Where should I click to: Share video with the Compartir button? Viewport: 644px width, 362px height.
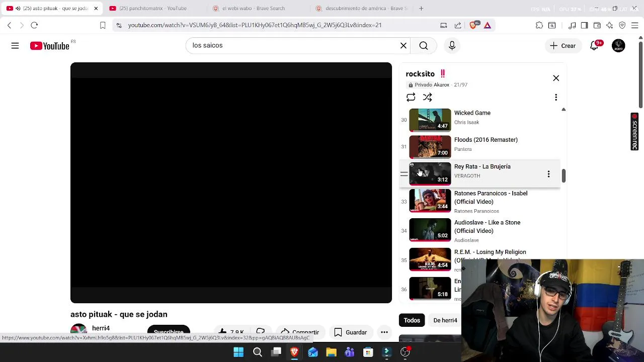point(300,332)
